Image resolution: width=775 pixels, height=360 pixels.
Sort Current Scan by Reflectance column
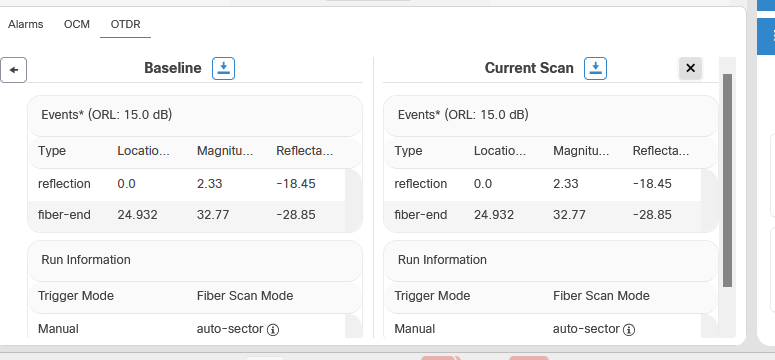(x=661, y=151)
